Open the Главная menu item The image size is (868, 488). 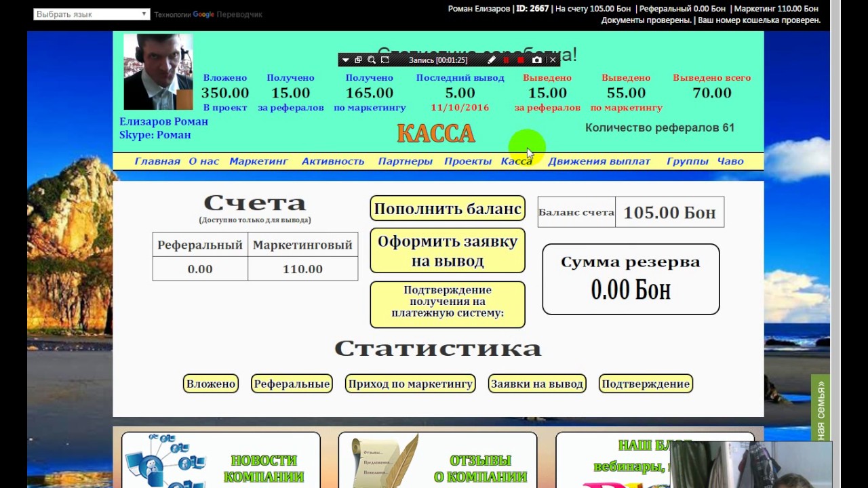point(157,161)
